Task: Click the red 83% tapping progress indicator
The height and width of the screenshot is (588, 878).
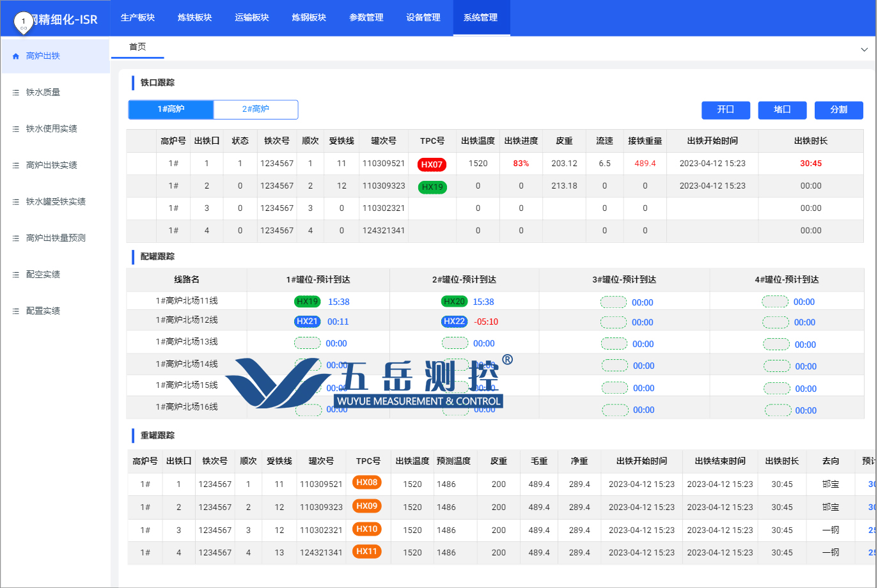Action: 520,164
